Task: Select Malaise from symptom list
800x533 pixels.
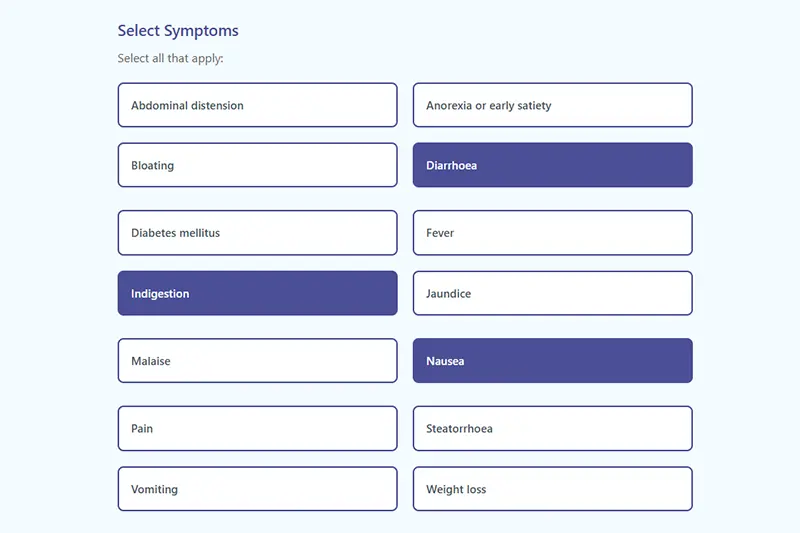Action: [x=257, y=361]
